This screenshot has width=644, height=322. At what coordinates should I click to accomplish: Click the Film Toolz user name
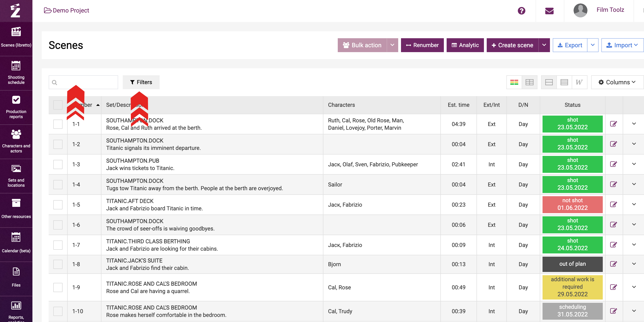(x=610, y=10)
